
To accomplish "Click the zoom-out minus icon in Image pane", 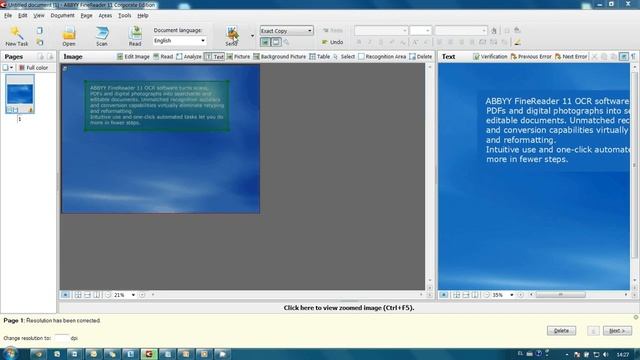I will (108, 295).
